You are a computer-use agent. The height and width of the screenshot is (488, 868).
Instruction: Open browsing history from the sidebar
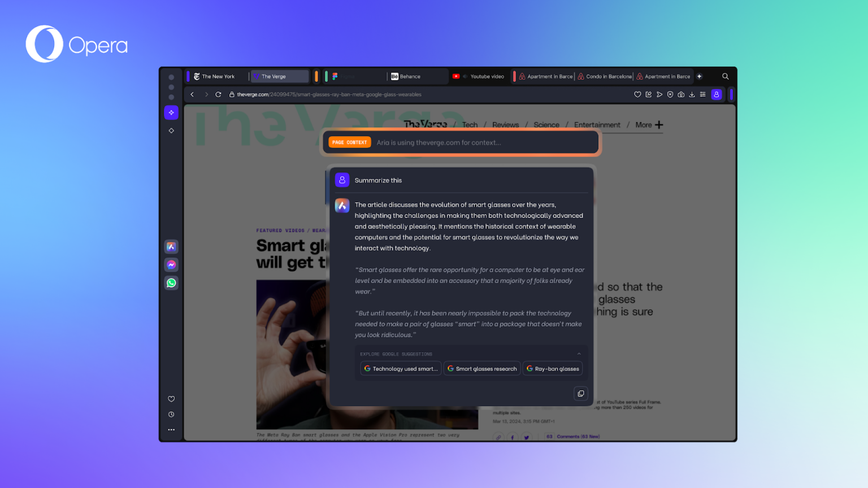[x=171, y=414]
